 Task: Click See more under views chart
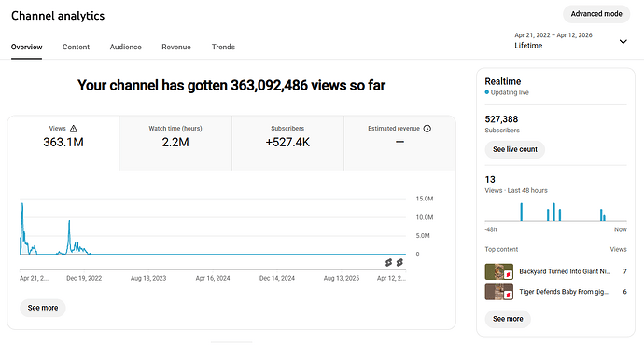[43, 308]
